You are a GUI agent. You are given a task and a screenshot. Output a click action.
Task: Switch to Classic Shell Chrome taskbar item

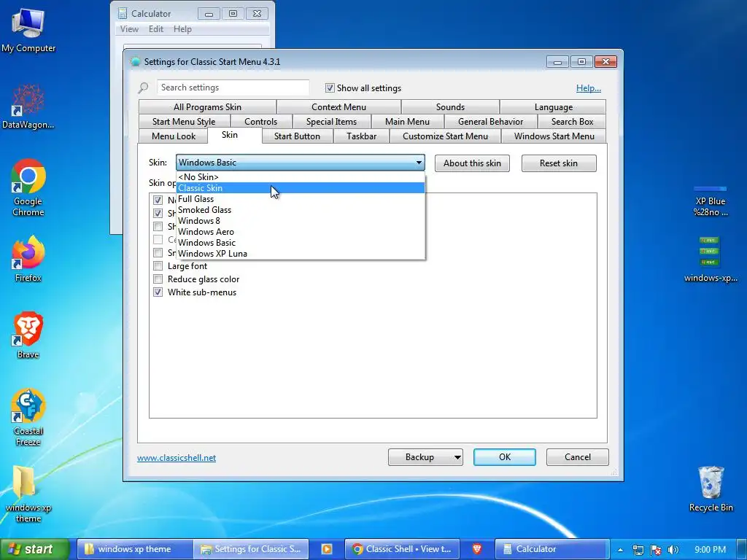(x=402, y=548)
